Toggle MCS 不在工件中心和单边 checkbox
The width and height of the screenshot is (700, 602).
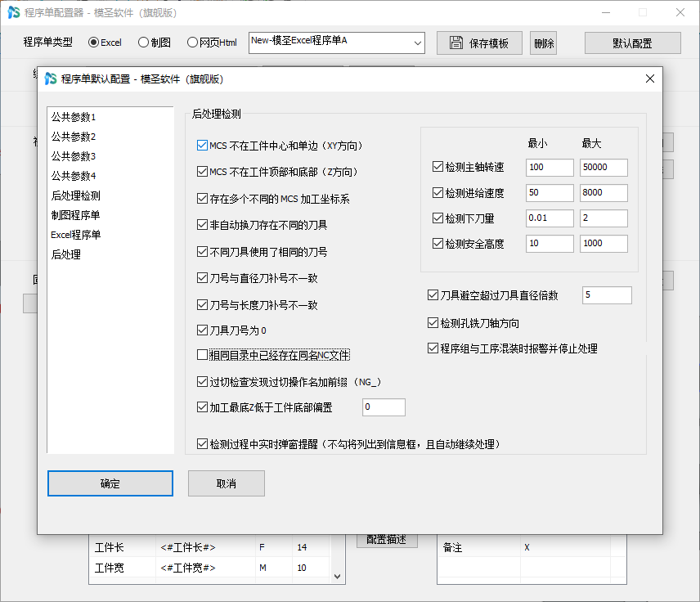tap(202, 146)
